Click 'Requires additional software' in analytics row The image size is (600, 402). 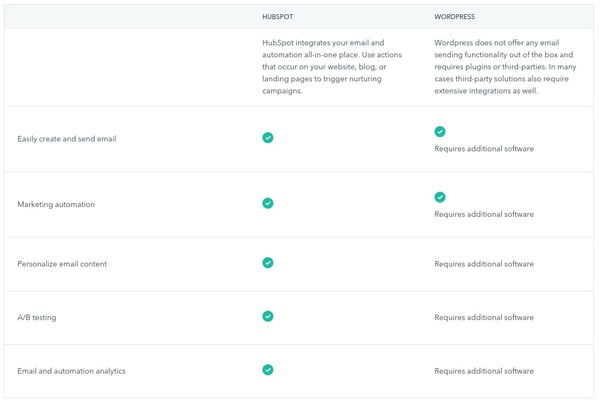click(484, 371)
